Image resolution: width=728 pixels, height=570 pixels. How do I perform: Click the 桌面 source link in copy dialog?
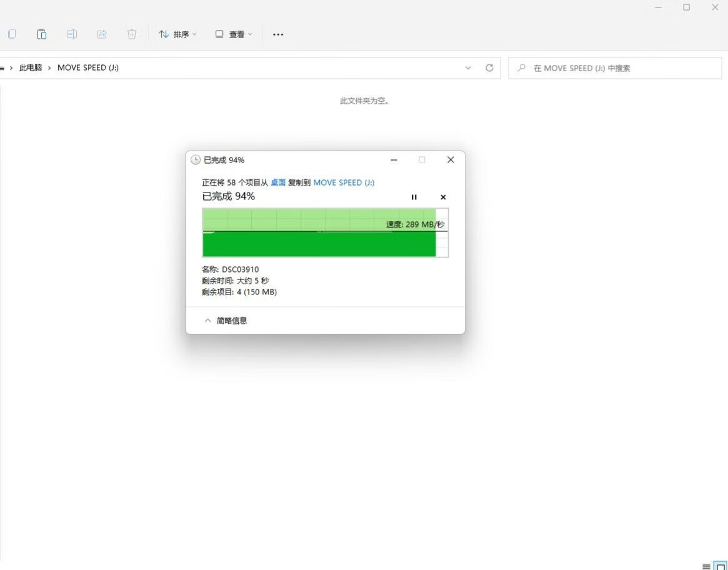[278, 182]
